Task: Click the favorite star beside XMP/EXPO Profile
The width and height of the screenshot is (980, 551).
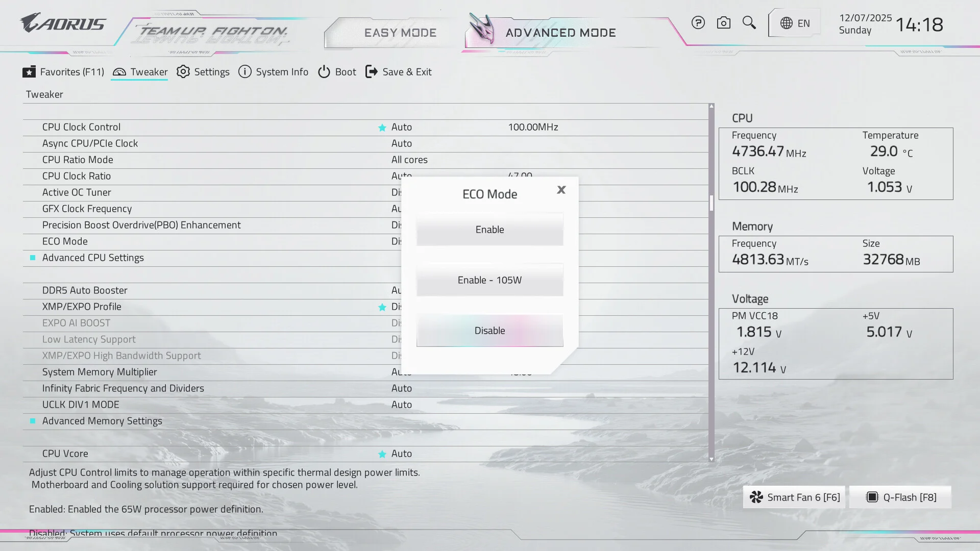Action: click(x=382, y=307)
